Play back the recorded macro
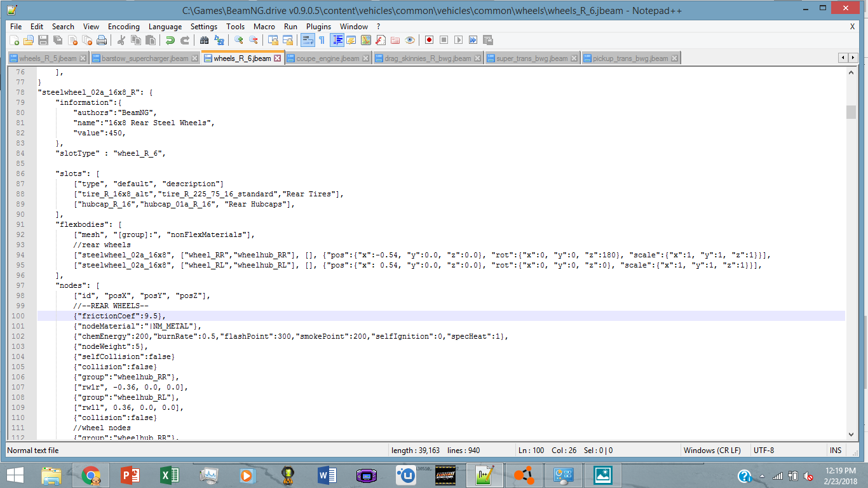 tap(459, 40)
